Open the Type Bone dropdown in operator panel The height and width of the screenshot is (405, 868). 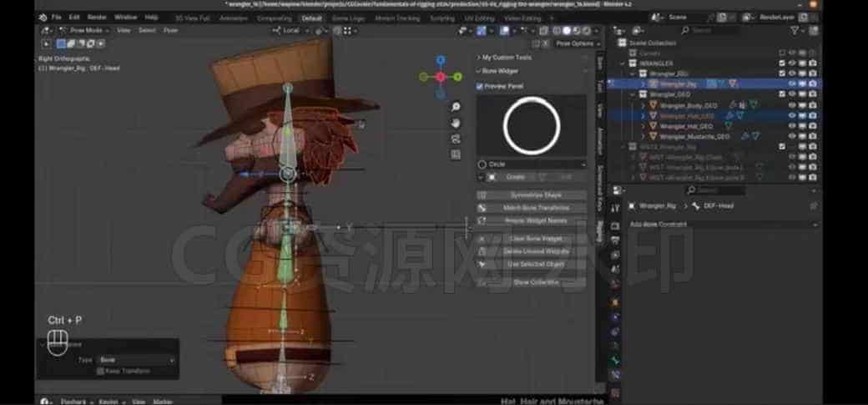136,360
